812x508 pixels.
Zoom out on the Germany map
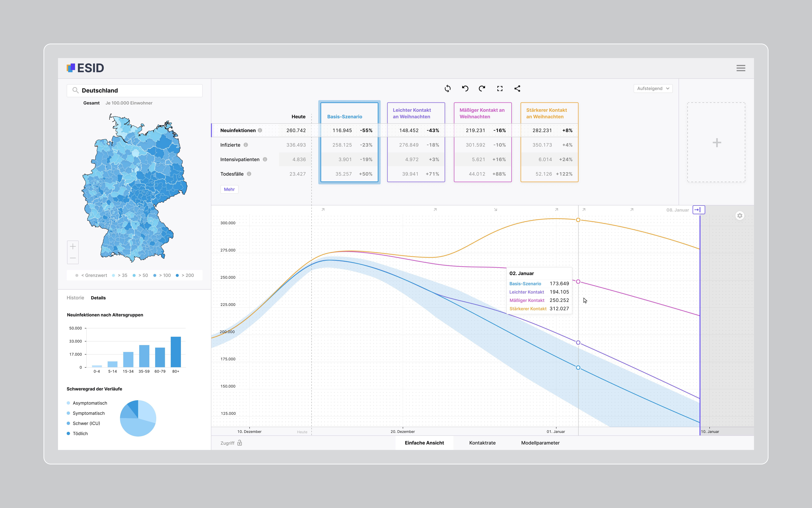pos(73,258)
